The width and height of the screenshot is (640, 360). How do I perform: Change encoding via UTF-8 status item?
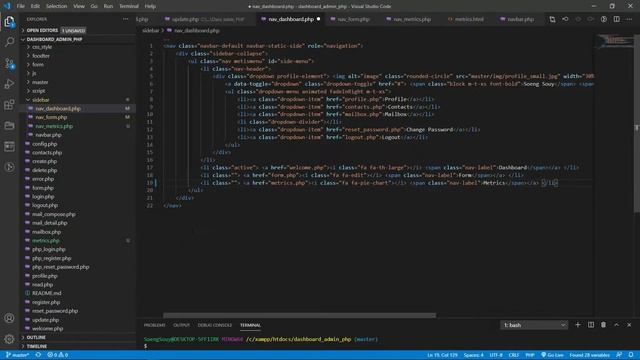tap(496, 355)
